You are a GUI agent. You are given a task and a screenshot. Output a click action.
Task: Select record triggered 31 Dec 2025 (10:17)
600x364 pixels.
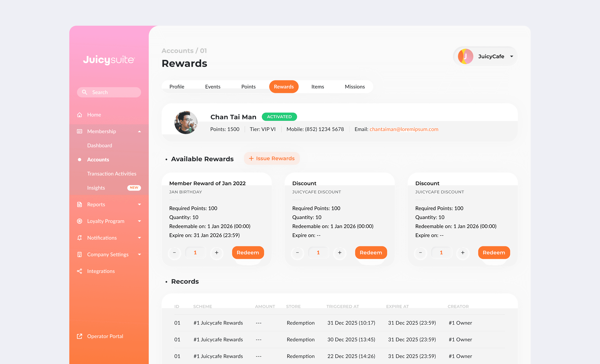coord(339,323)
